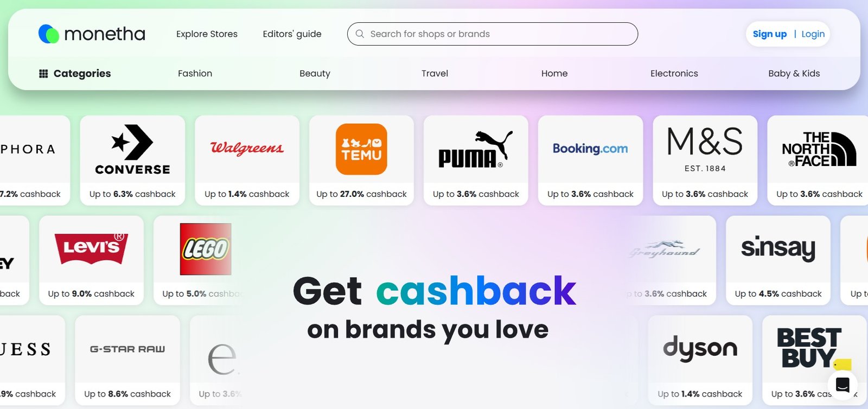Viewport: 868px width, 409px height.
Task: Open the Best Buy store card
Action: (x=814, y=360)
